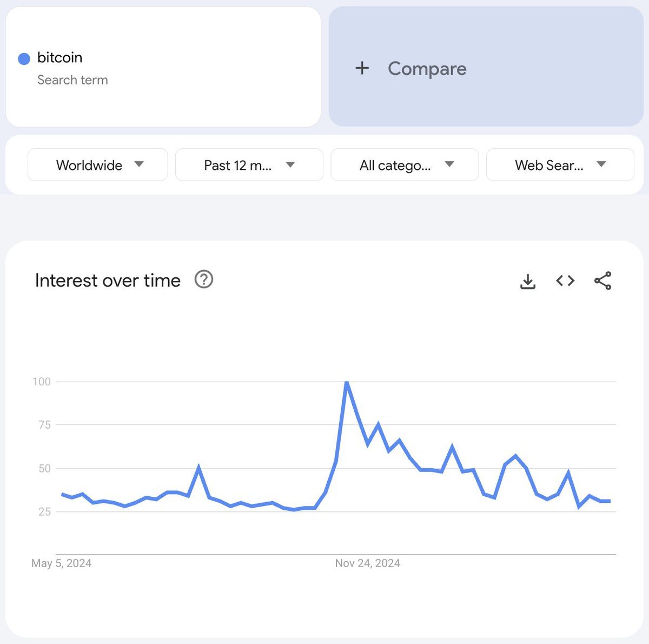
Task: Click the help question mark icon
Action: click(x=204, y=280)
